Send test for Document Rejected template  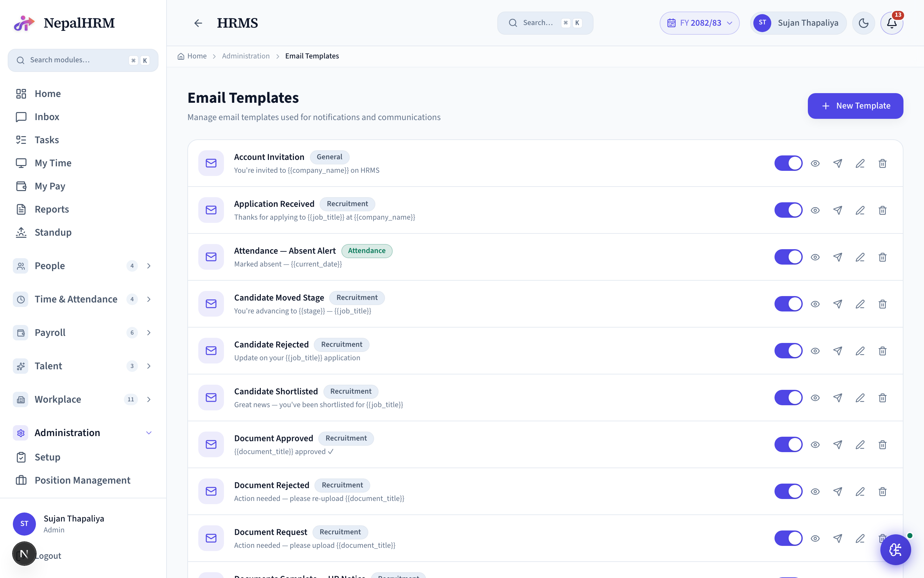click(x=837, y=492)
